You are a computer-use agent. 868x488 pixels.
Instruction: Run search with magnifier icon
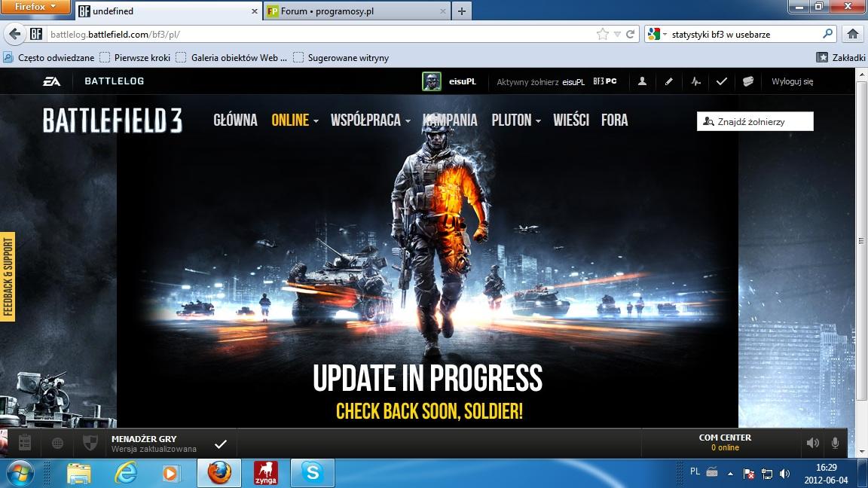tap(827, 34)
